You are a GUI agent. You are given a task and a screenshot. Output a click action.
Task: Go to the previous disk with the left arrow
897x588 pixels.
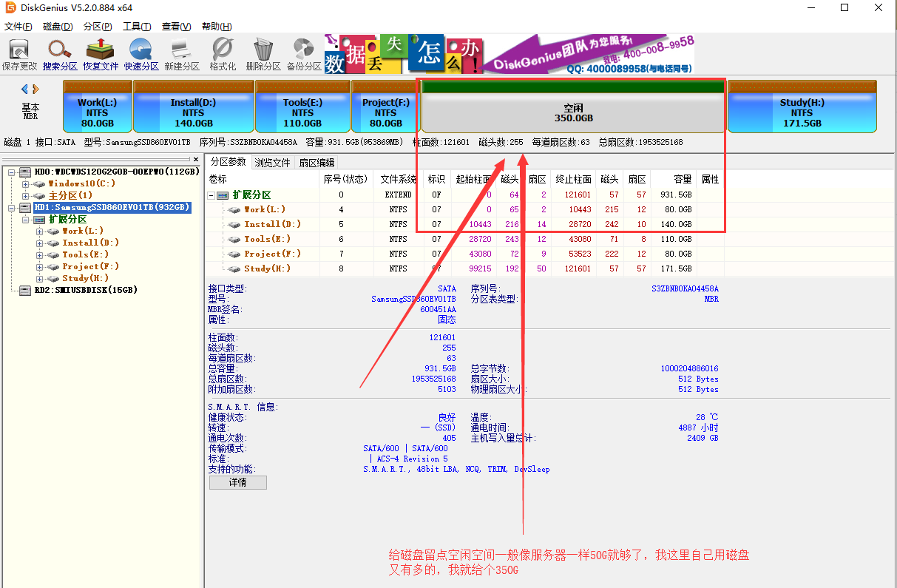click(24, 89)
